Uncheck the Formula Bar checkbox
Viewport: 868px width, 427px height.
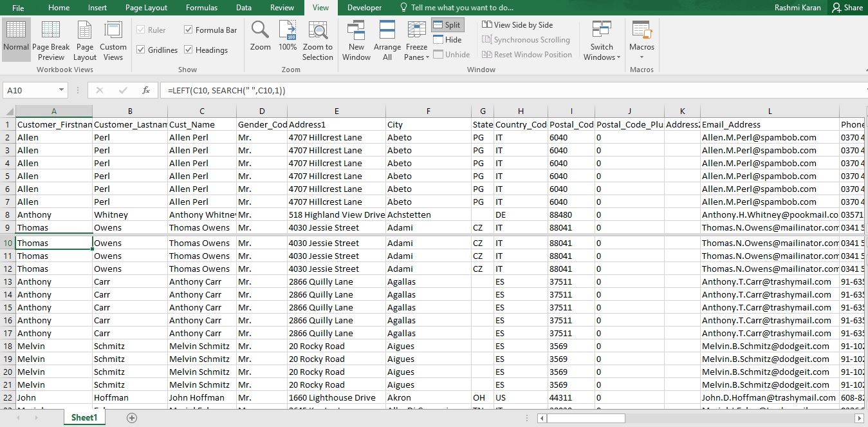click(189, 30)
